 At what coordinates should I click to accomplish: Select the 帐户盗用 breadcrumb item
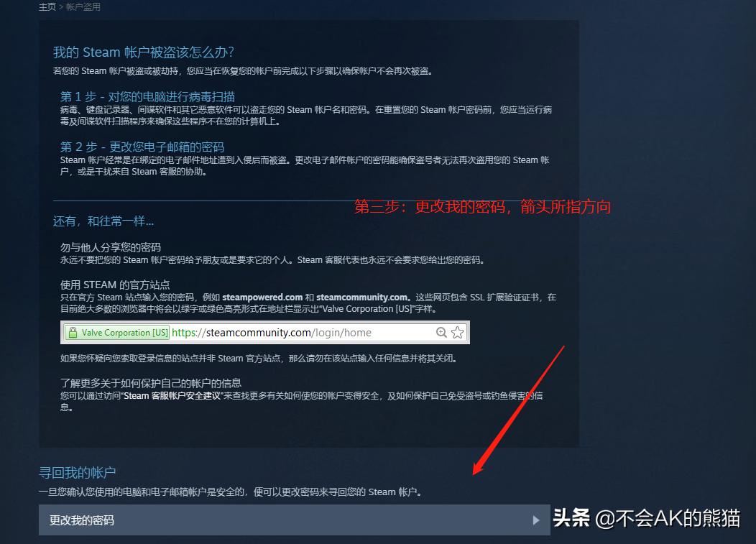click(85, 6)
